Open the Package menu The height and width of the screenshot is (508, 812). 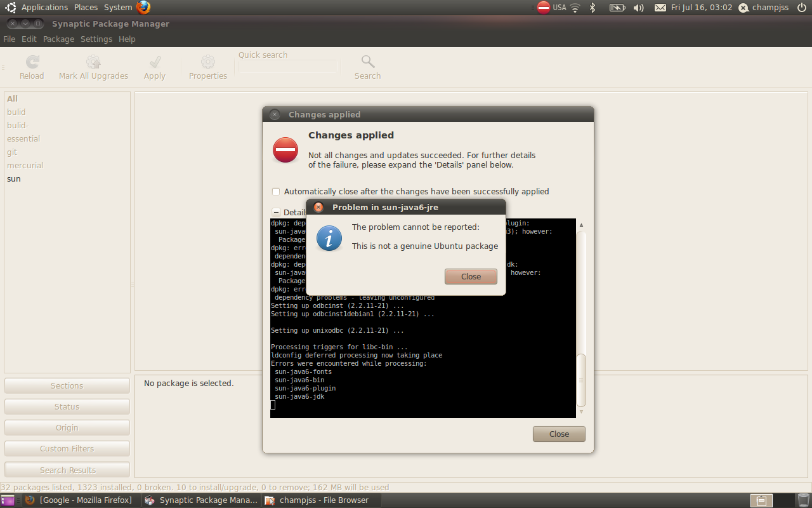pos(59,39)
